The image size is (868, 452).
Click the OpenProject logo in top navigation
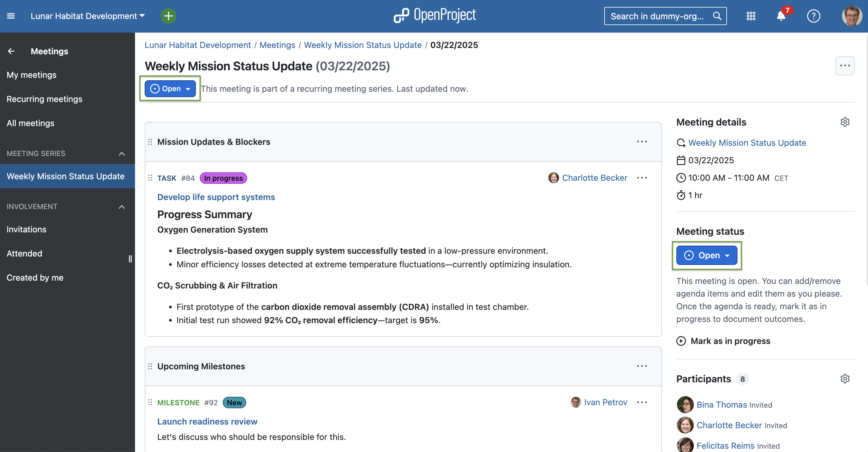[x=434, y=15]
